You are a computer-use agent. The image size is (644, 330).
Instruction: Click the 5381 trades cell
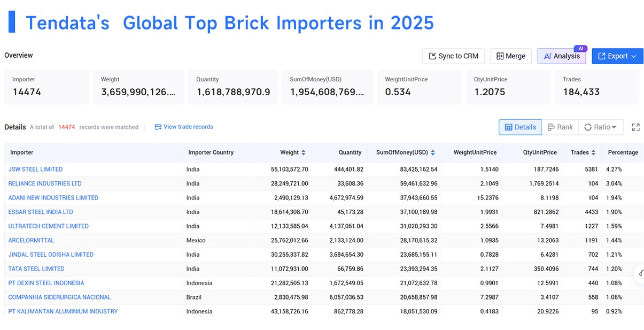tap(592, 169)
